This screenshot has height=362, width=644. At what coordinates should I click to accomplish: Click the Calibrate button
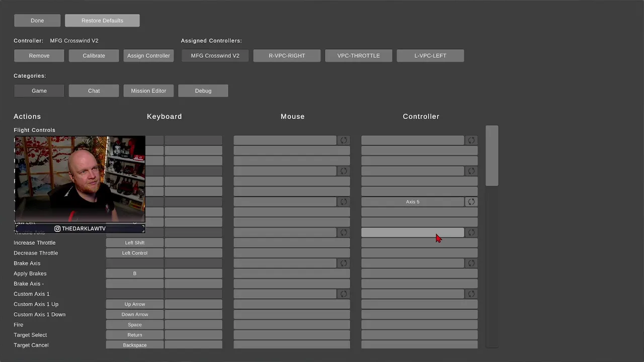point(94,55)
